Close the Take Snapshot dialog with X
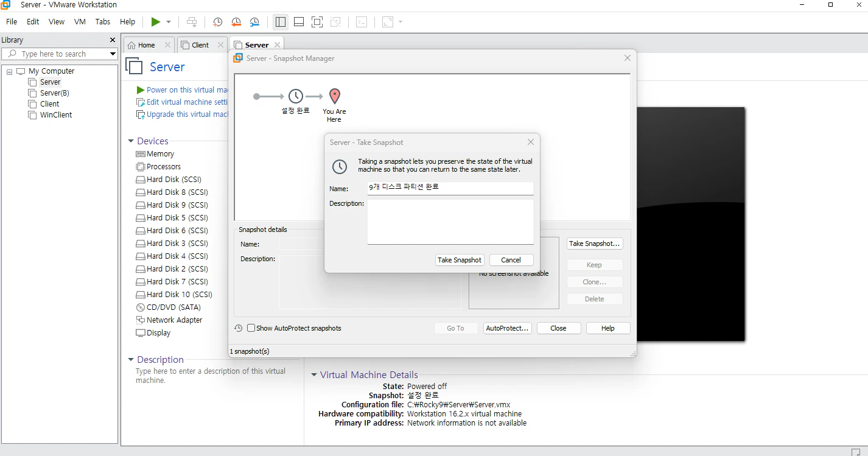This screenshot has width=868, height=456. pos(530,142)
